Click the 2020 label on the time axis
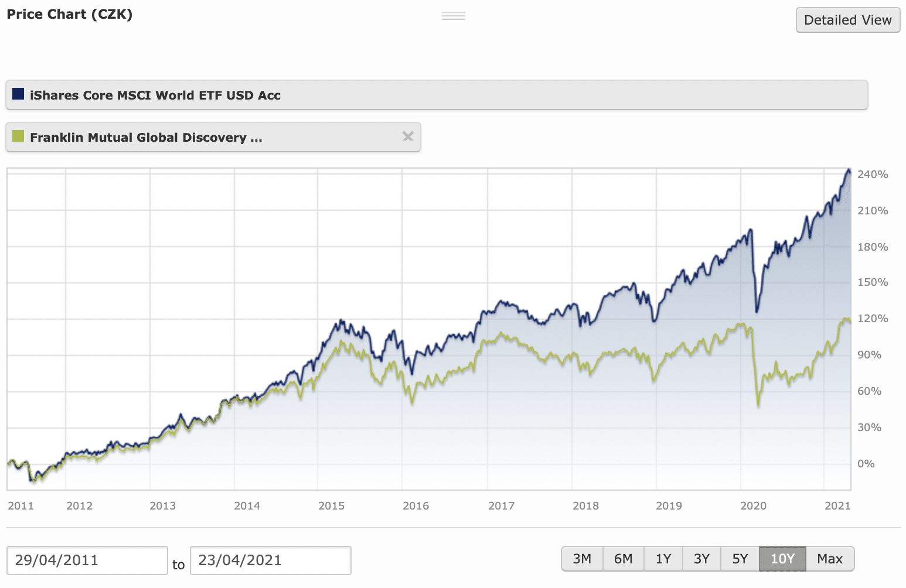 tap(753, 506)
